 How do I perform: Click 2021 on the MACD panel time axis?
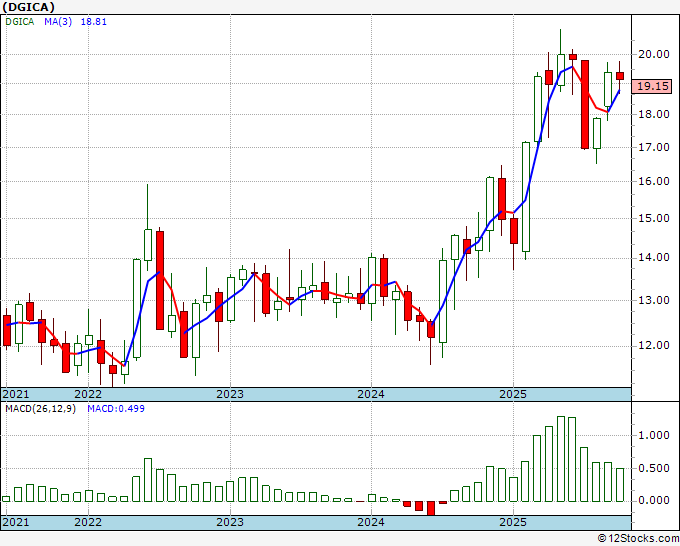[16, 522]
